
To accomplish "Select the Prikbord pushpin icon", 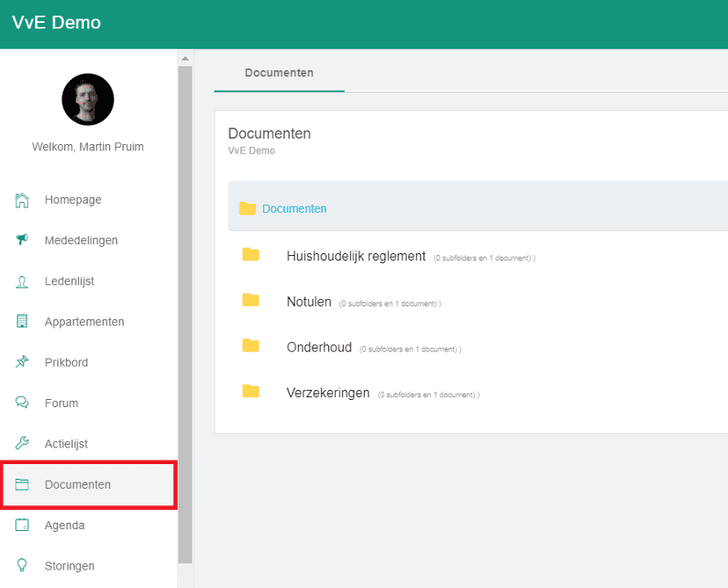I will [22, 361].
